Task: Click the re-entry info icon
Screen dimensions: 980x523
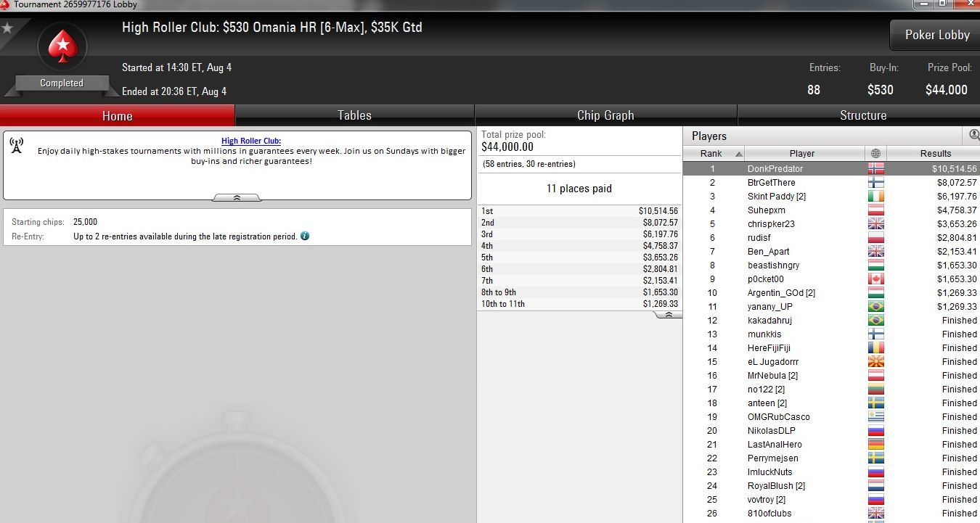Action: point(305,236)
